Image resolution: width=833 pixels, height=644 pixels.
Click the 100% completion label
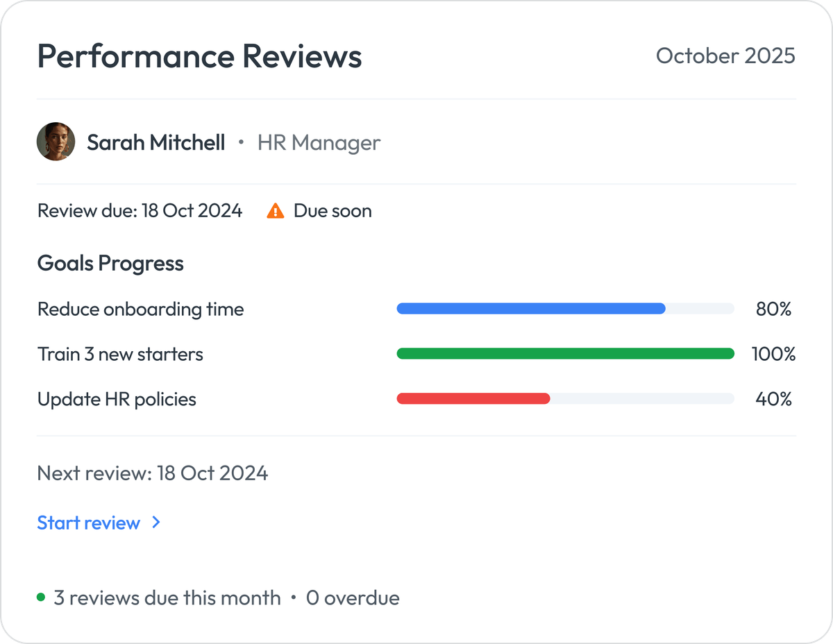774,354
